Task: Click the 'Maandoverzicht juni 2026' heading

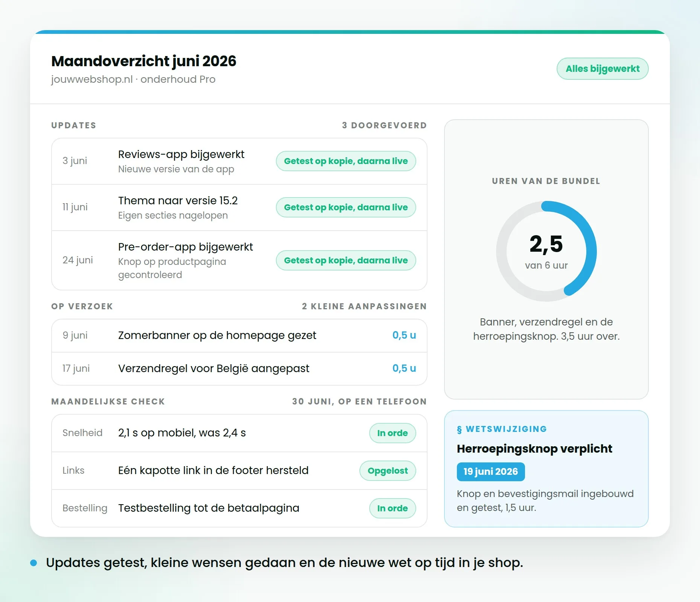Action: (x=144, y=61)
